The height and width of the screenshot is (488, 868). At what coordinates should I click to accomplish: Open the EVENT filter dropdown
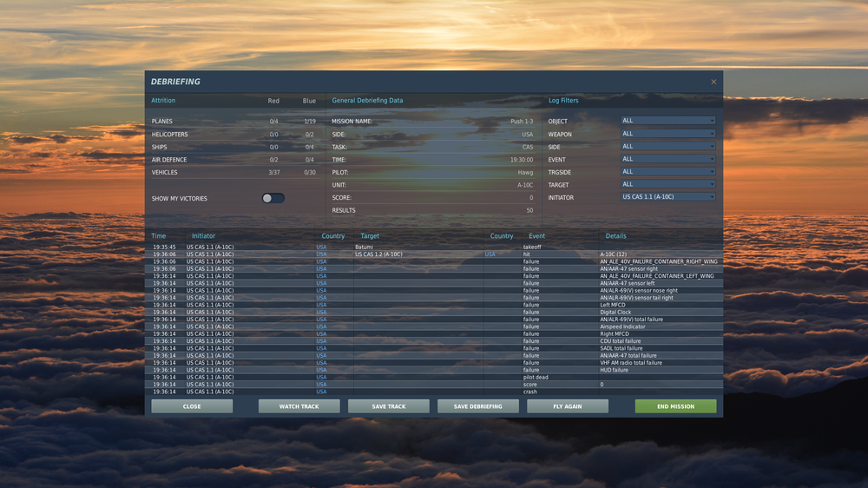point(668,159)
